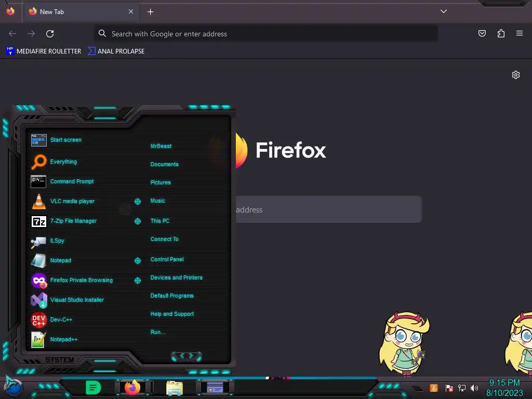Open the Run... entry
The height and width of the screenshot is (399, 532).
point(158,332)
